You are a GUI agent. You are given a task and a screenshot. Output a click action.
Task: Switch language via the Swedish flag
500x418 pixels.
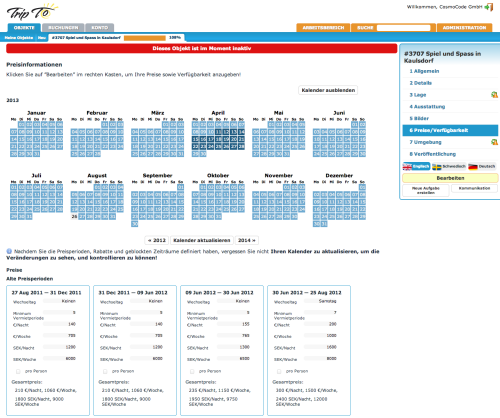(449, 166)
